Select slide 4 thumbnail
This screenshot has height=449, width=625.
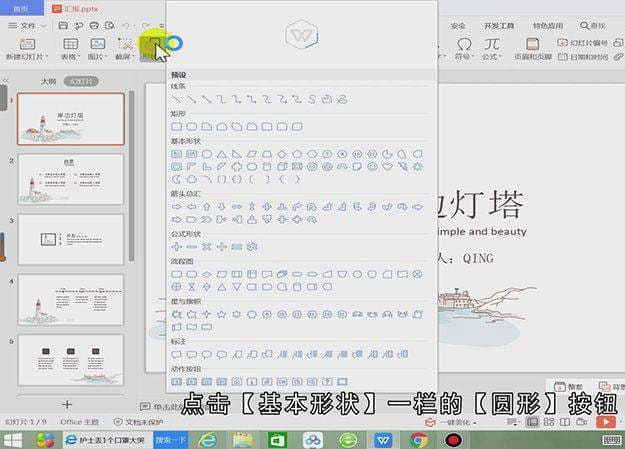tap(71, 299)
